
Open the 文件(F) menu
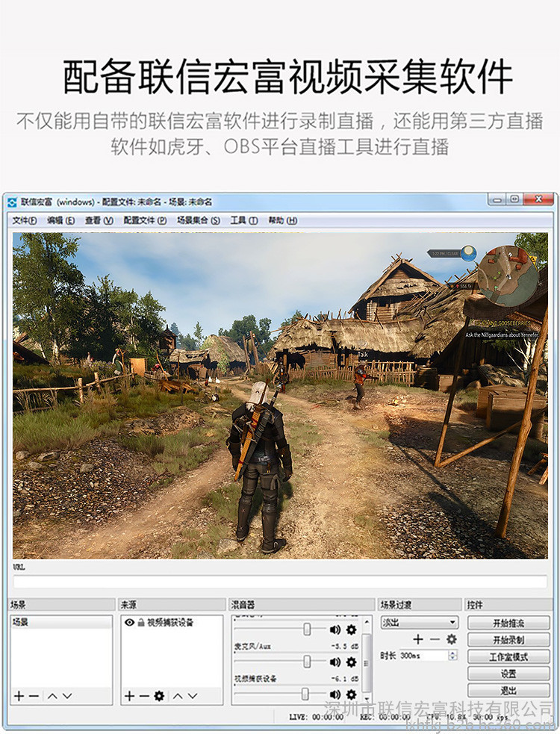pyautogui.click(x=25, y=220)
